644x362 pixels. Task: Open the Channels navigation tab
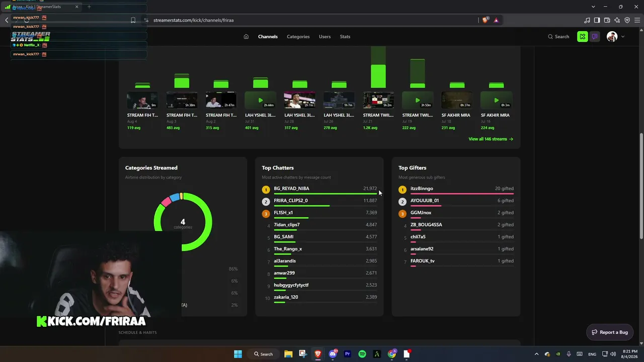tap(268, 37)
